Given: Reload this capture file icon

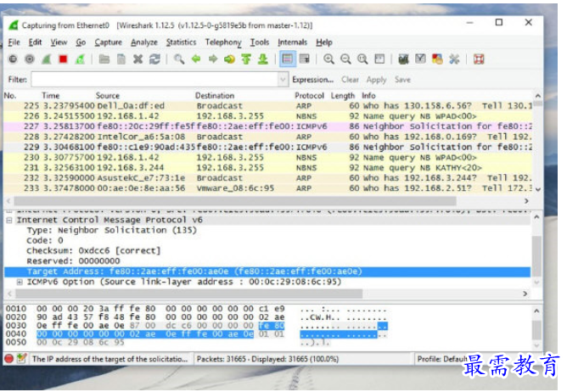Looking at the screenshot, I should [154, 59].
